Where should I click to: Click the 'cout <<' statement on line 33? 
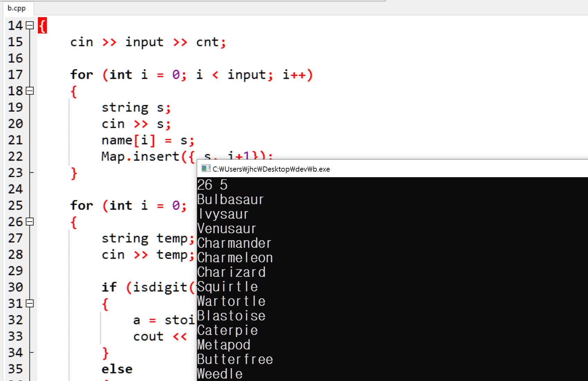coord(160,336)
